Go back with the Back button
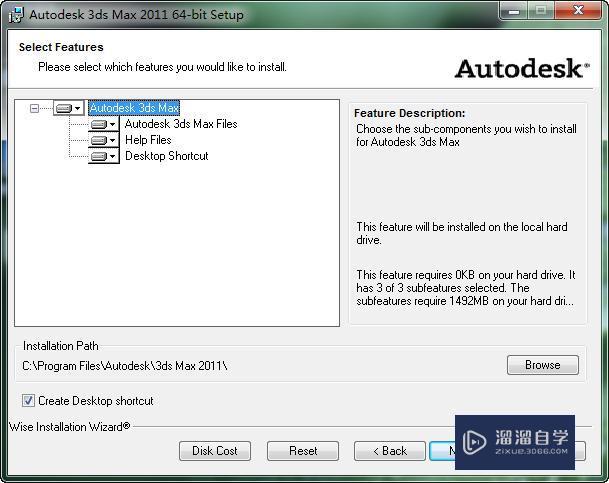Screen dimensions: 609x483 390,451
